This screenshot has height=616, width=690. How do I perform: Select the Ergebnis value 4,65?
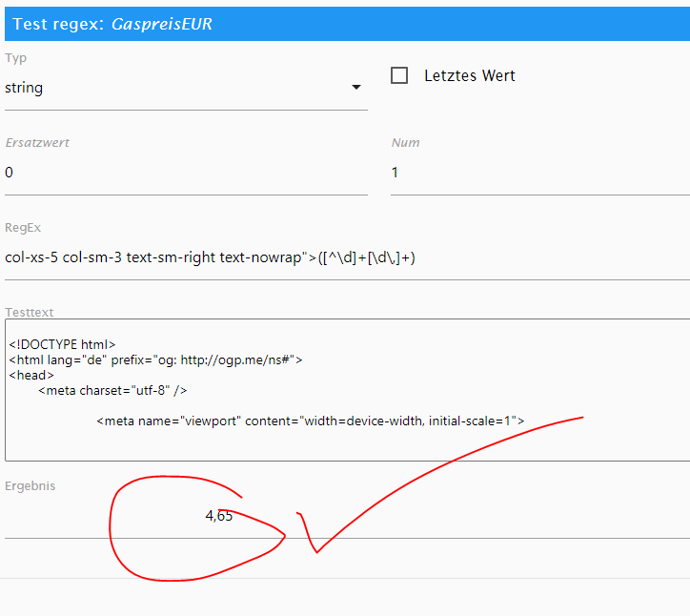[218, 516]
